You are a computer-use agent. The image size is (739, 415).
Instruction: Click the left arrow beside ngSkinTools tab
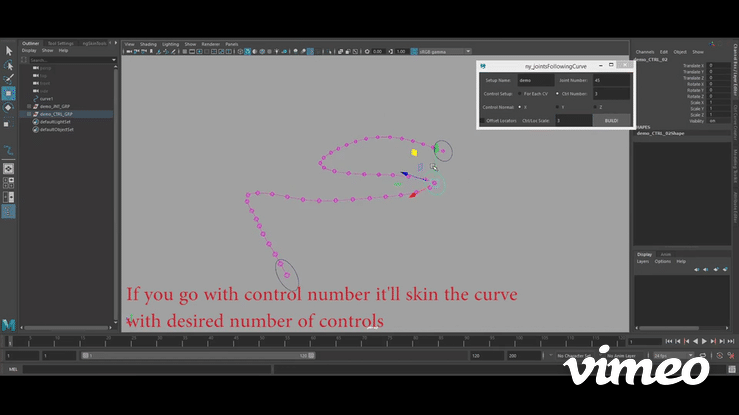[x=110, y=43]
